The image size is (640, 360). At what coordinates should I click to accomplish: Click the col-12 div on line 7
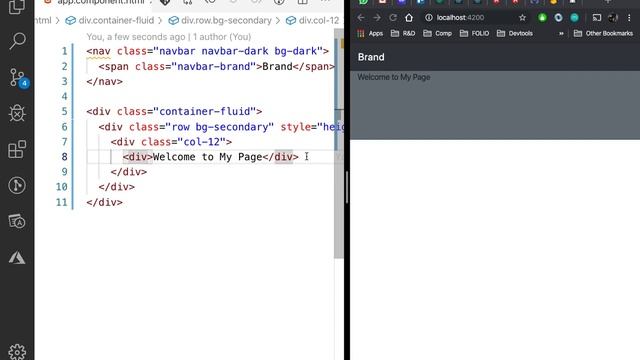pos(171,142)
